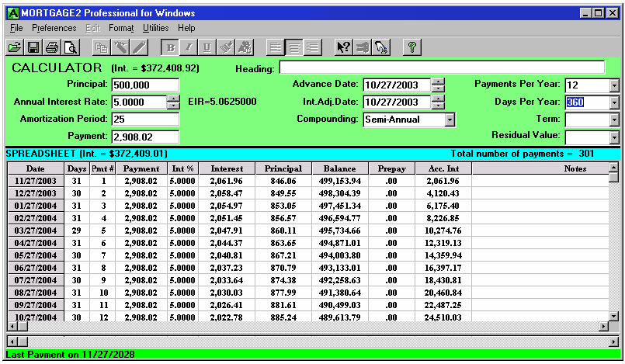Click the Balance column header
Viewport: 625px width, 364px height.
click(x=339, y=168)
